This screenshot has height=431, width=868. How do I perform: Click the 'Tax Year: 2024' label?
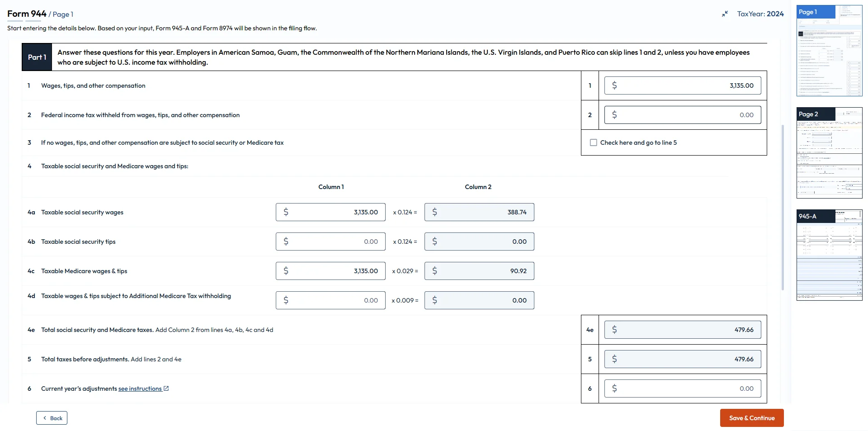point(760,14)
